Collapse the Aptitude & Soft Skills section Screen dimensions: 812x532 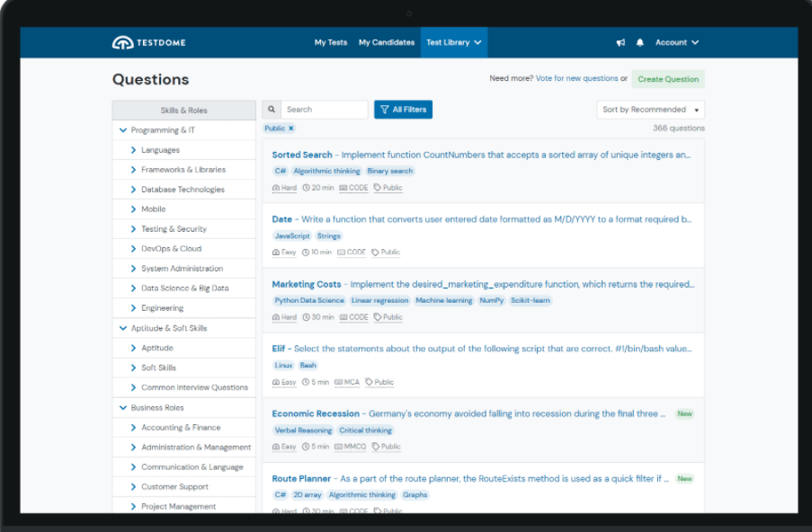pos(122,328)
